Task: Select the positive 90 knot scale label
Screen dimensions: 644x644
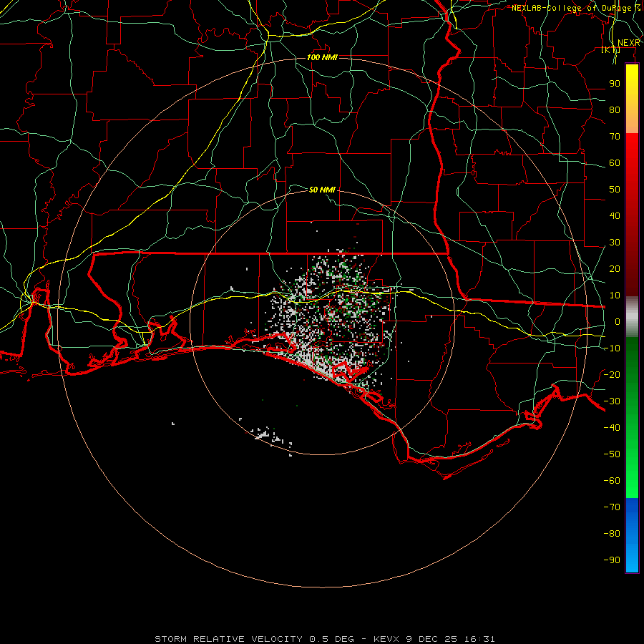Action: coord(615,84)
